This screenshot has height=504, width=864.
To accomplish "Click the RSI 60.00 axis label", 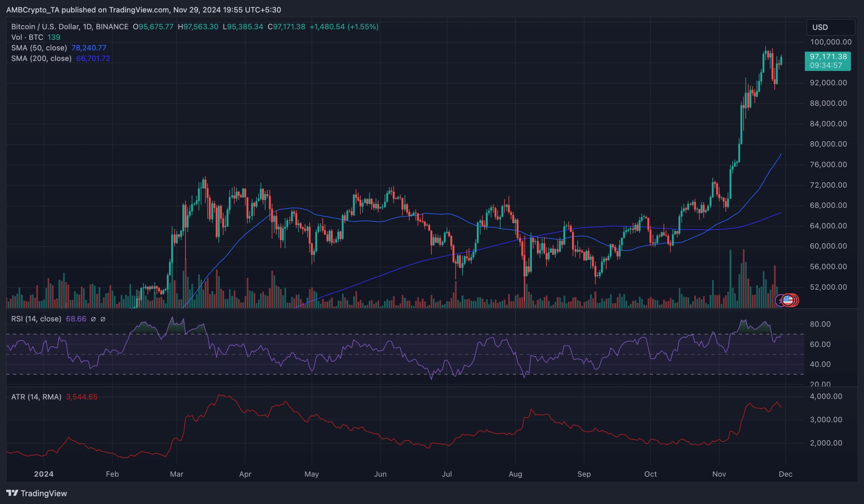I will coord(820,344).
